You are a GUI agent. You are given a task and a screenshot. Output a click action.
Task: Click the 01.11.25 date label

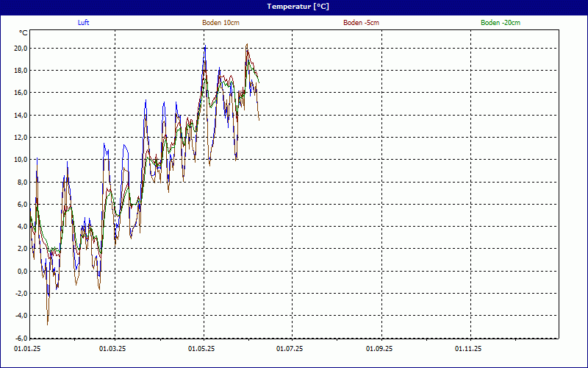[x=468, y=349]
